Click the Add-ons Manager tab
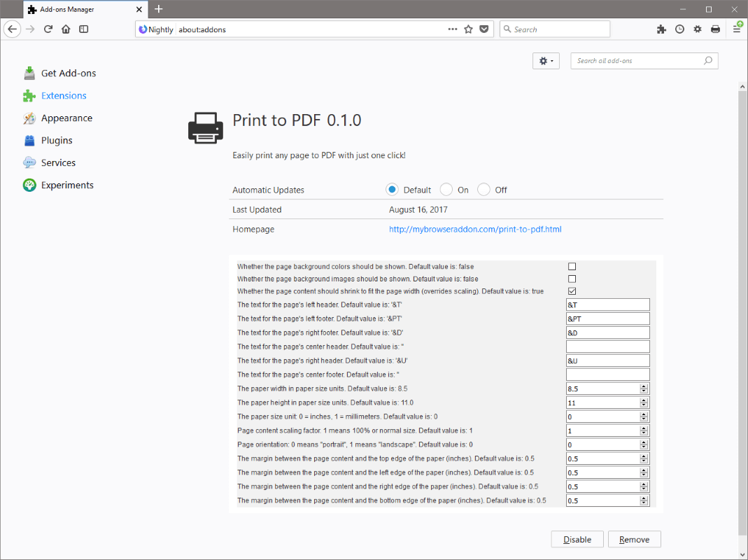The width and height of the screenshot is (748, 560). pyautogui.click(x=85, y=9)
